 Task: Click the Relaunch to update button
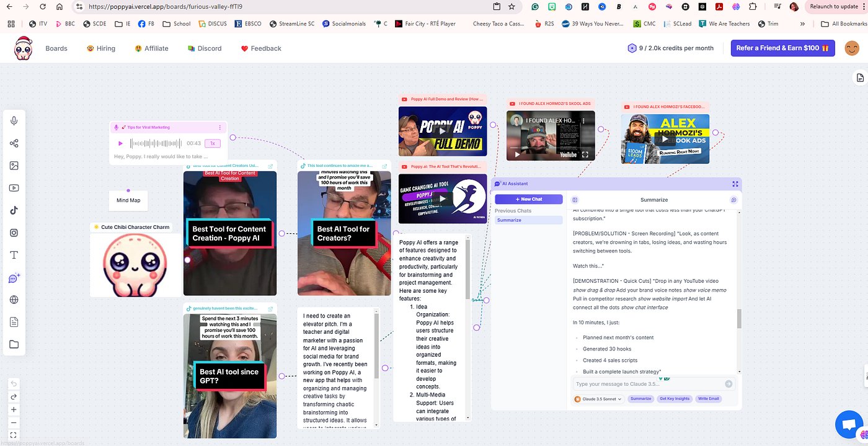tap(834, 6)
